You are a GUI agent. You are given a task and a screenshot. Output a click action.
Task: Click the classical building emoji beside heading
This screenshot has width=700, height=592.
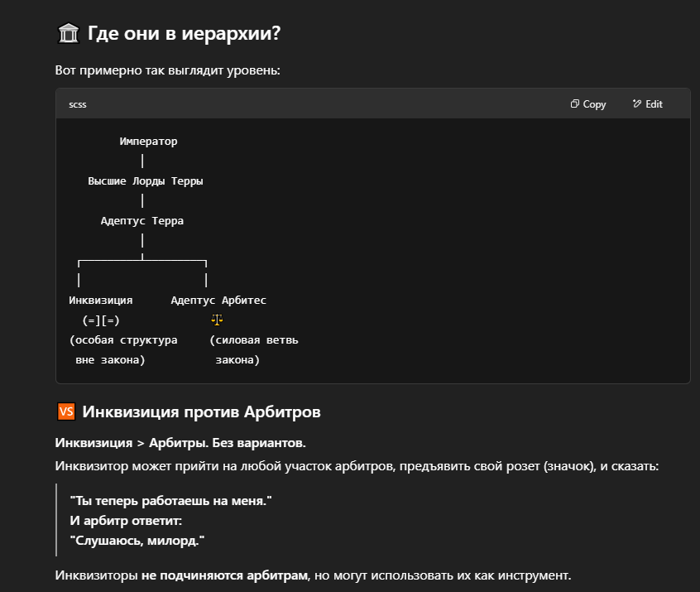click(x=69, y=33)
